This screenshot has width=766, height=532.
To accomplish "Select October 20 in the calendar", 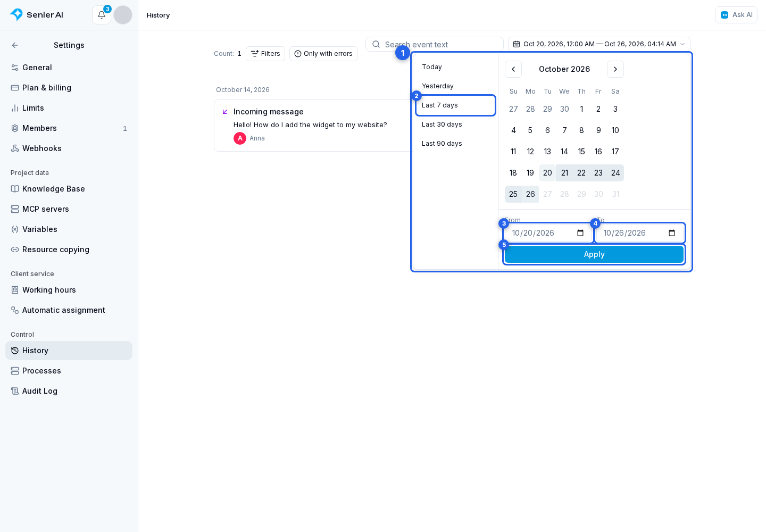I will click(x=547, y=173).
